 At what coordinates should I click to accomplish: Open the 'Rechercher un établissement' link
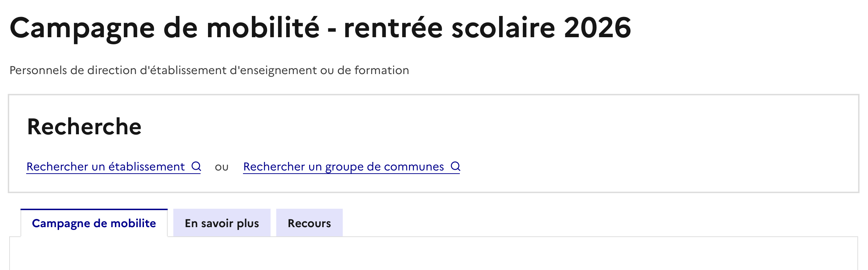[x=105, y=167]
